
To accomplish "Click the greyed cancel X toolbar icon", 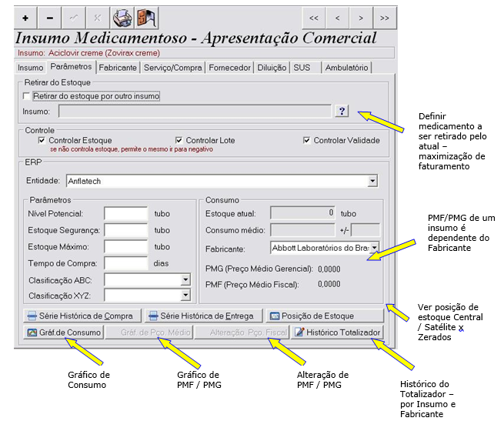I will point(98,18).
